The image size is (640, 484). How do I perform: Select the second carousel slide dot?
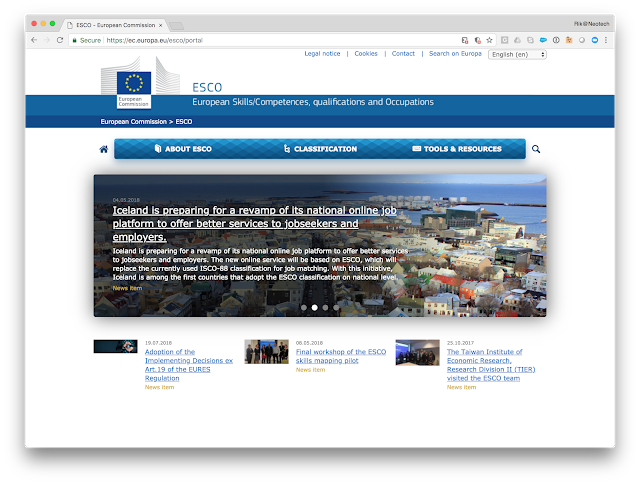point(315,308)
